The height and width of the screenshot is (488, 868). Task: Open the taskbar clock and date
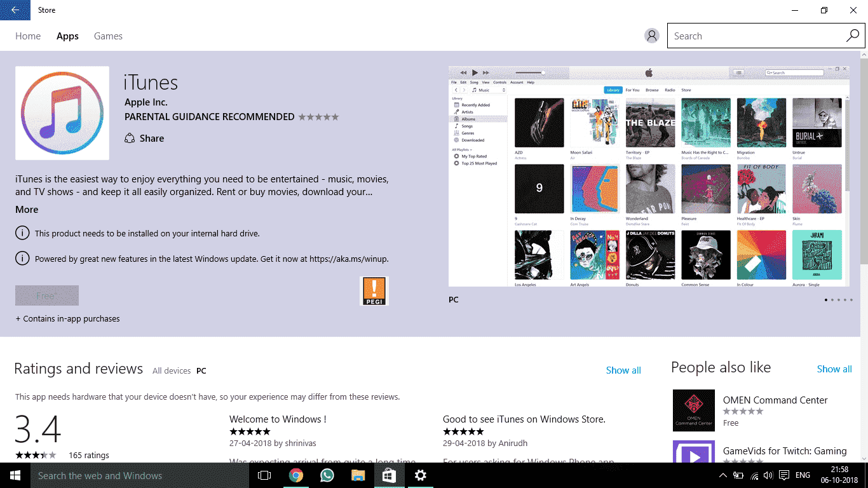[840, 475]
